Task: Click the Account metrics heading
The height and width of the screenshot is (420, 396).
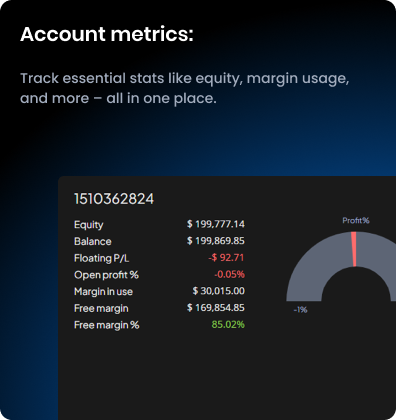Action: [x=107, y=34]
